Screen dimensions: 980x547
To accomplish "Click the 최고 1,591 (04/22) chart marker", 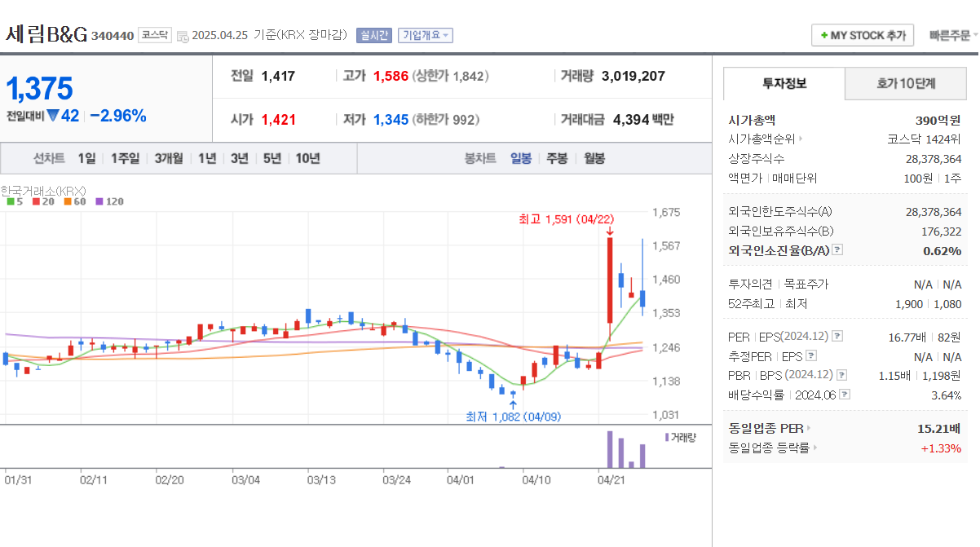I will (x=565, y=220).
